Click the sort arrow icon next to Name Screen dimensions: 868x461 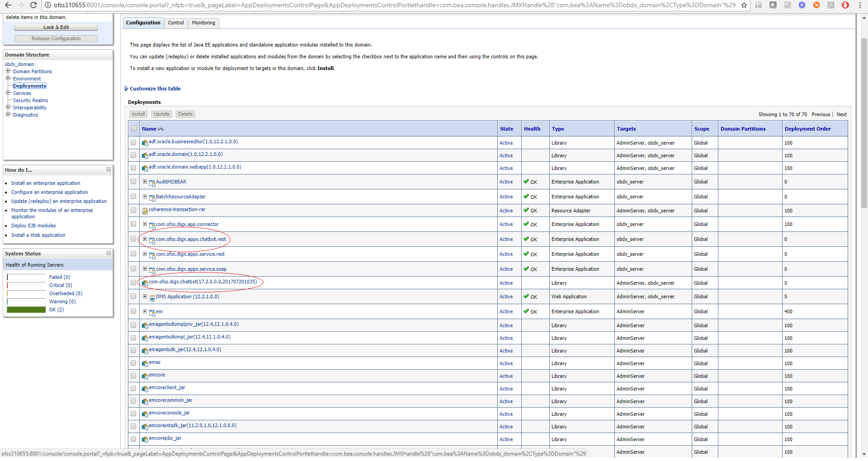click(x=161, y=129)
